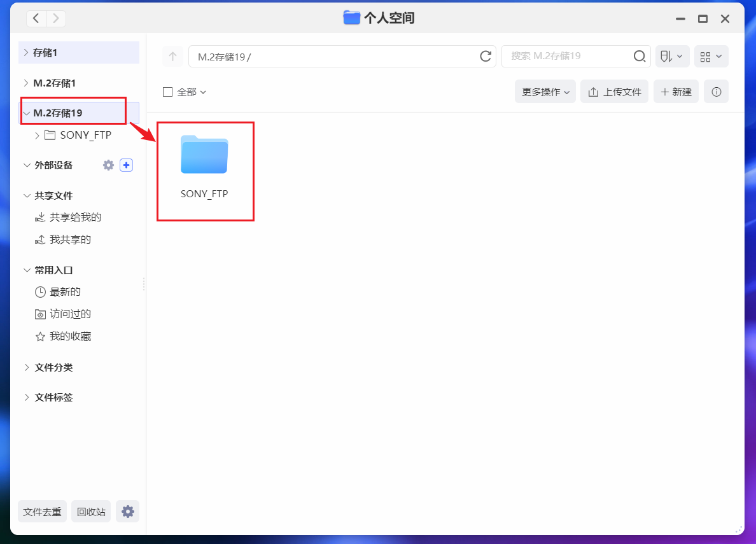This screenshot has height=544, width=756.
Task: Select SONY_FTP in the sidebar tree
Action: coord(85,135)
